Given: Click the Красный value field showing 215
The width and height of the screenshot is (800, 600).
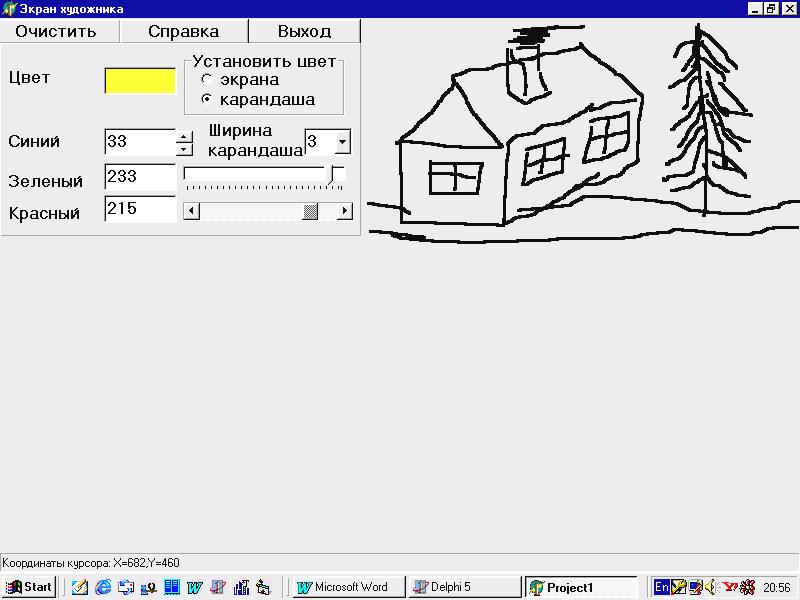Looking at the screenshot, I should click(x=140, y=209).
